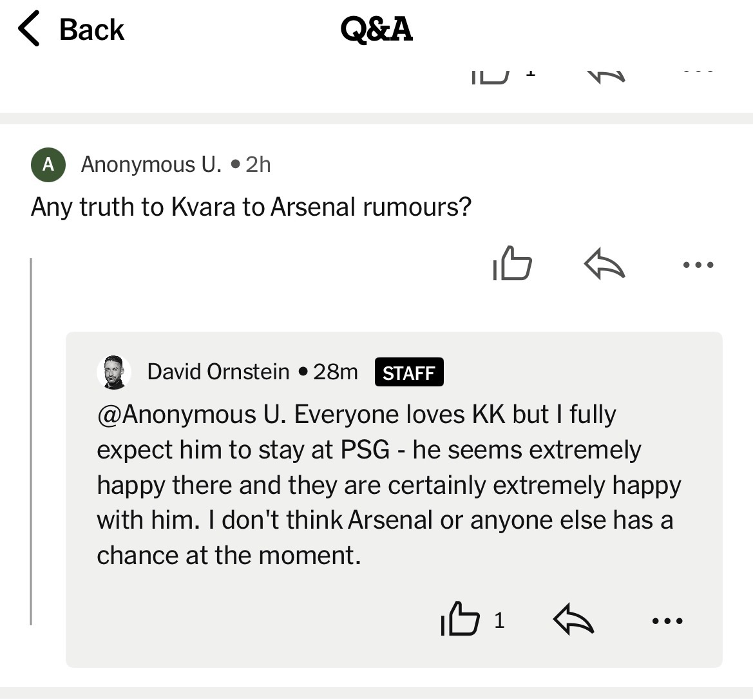The height and width of the screenshot is (700, 753).
Task: Tap the @Anonymous U. mention in reply
Action: [x=191, y=415]
